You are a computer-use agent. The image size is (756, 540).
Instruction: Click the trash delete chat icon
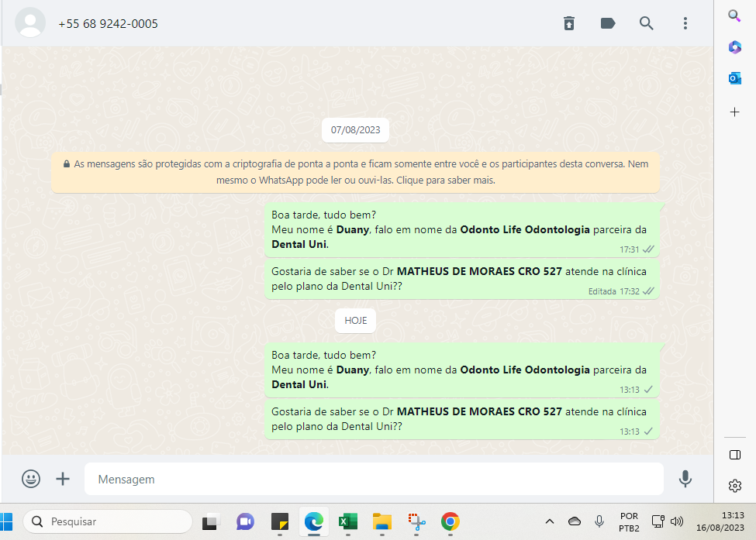[x=569, y=23]
